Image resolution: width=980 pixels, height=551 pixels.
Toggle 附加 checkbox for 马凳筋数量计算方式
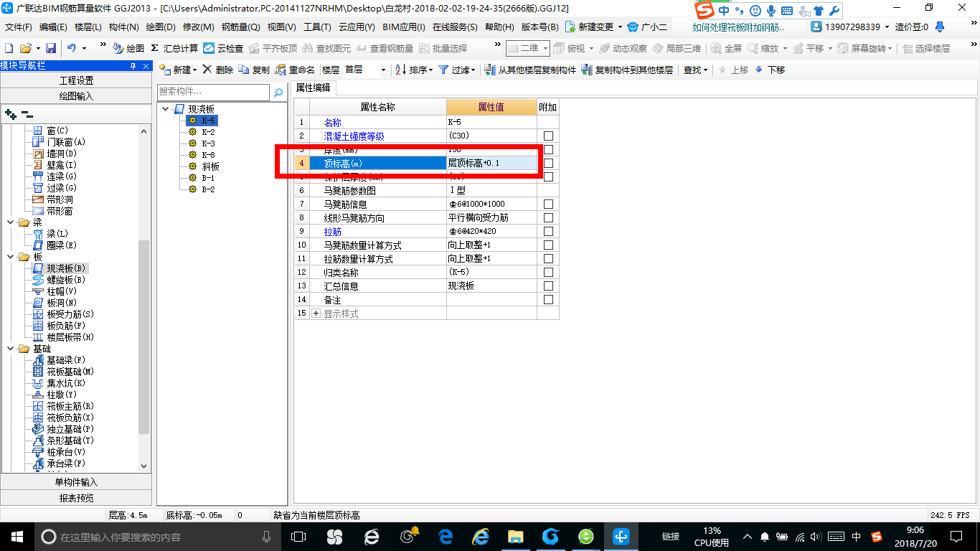(548, 245)
